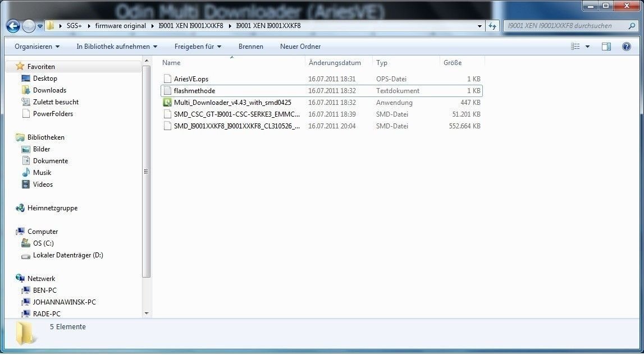The width and height of the screenshot is (644, 355).
Task: Change the view with the view icon
Action: [x=576, y=47]
